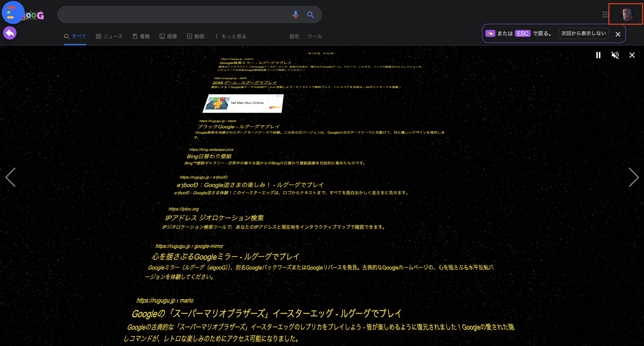Toggle the muted sound icon
The image size is (644, 346).
tap(615, 55)
